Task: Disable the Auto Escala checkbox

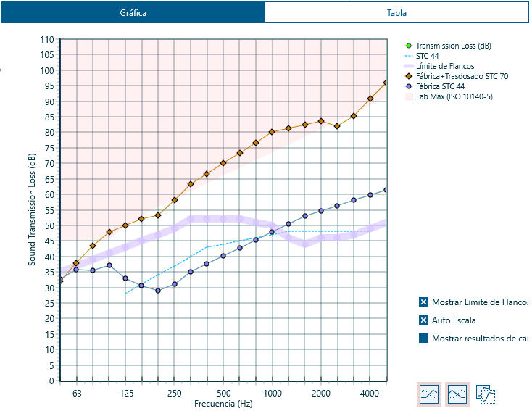Action: coord(423,320)
